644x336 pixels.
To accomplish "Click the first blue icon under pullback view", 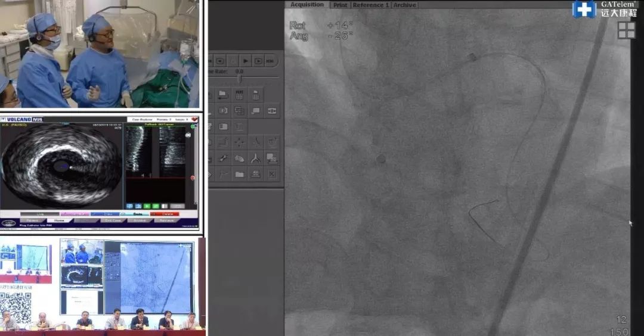I will (129, 206).
